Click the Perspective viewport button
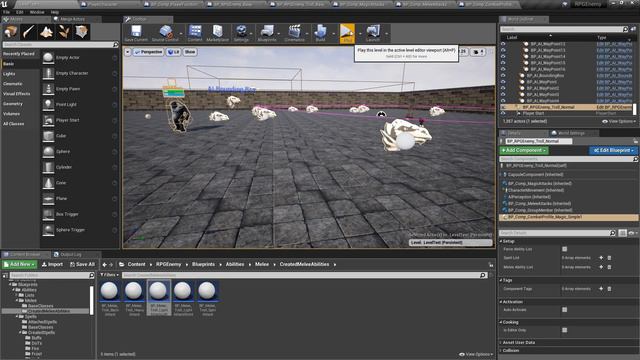This screenshot has width=640, height=360. (148, 52)
